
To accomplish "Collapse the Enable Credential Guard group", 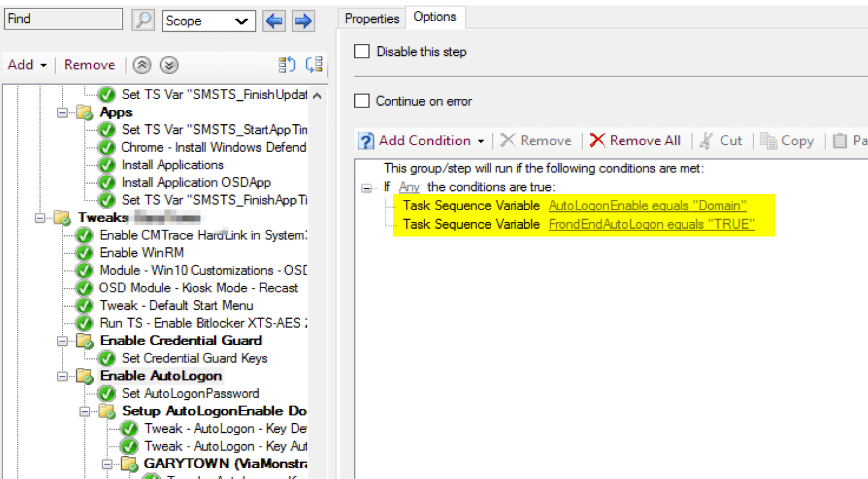I will tap(62, 341).
